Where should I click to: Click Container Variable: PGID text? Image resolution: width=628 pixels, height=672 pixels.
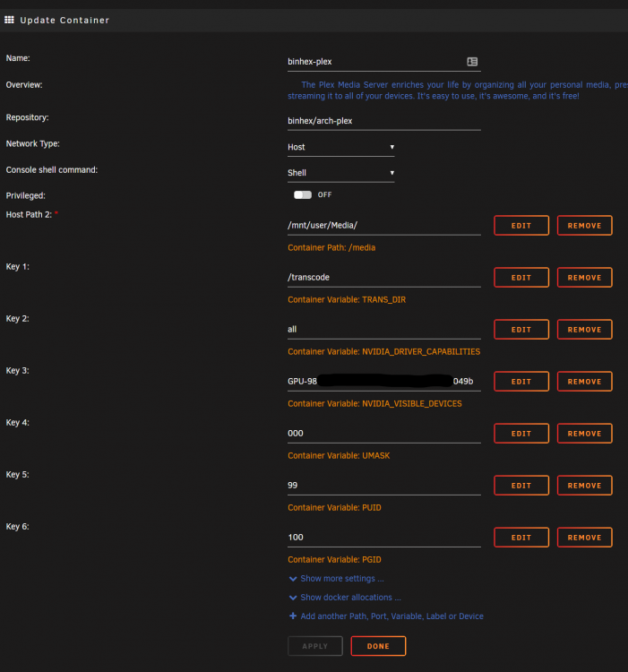(334, 560)
